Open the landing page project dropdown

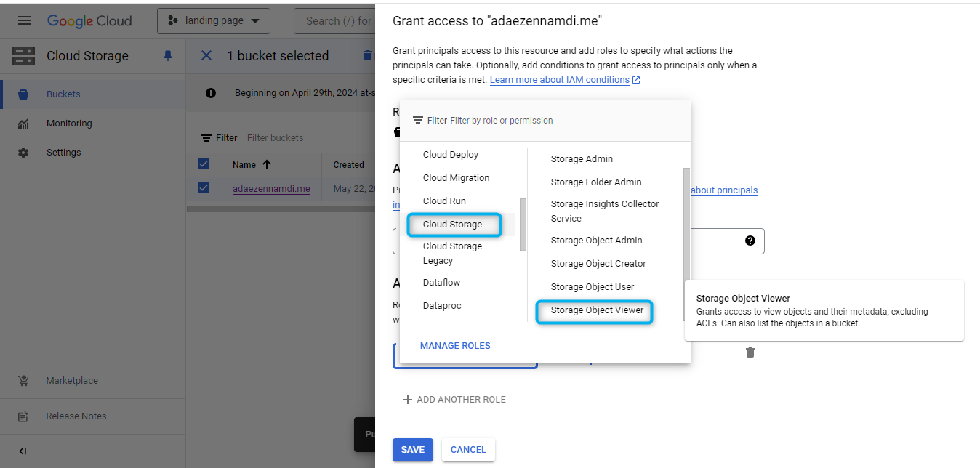(213, 21)
